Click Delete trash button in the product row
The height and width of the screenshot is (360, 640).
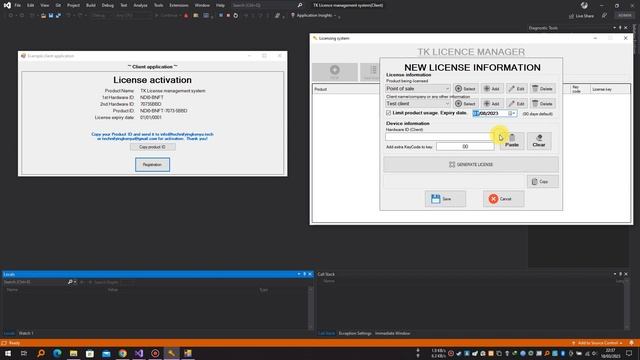(x=542, y=89)
